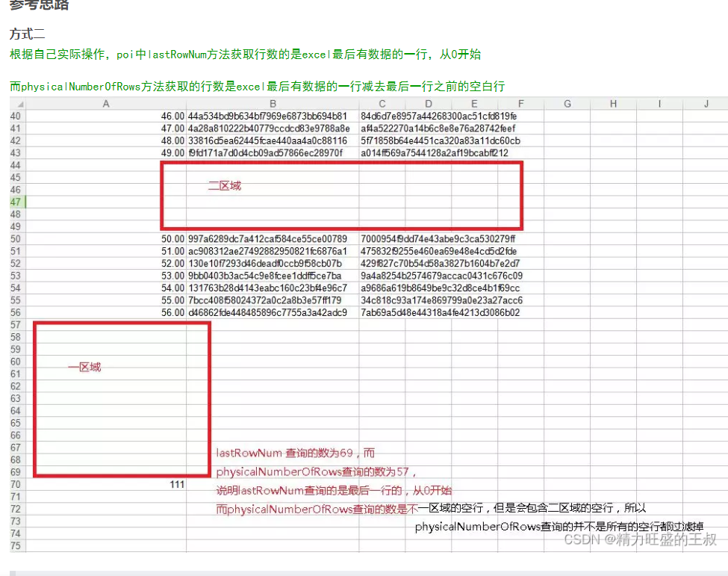Click hash cell starting with f9fd171a7d0d
Screen dimensions: 728x576
pyautogui.click(x=273, y=153)
